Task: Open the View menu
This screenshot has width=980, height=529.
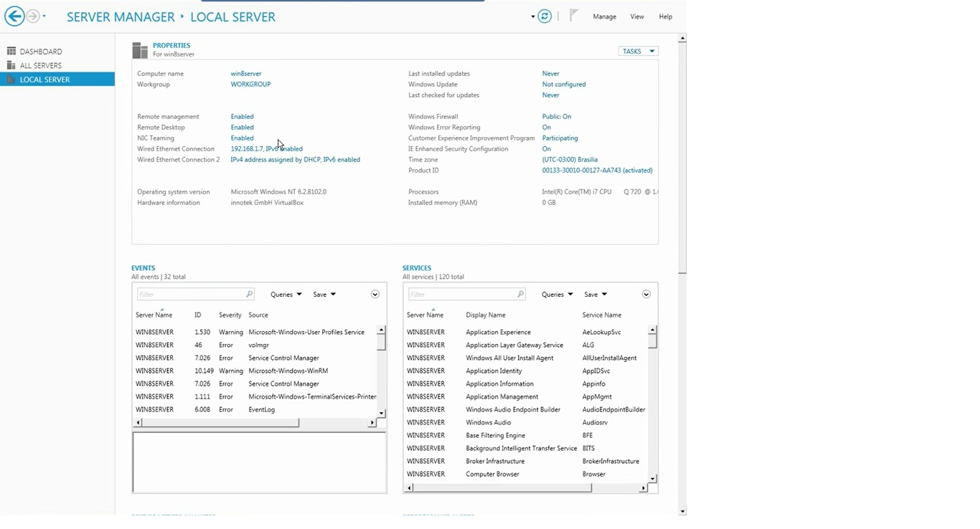Action: 637,16
